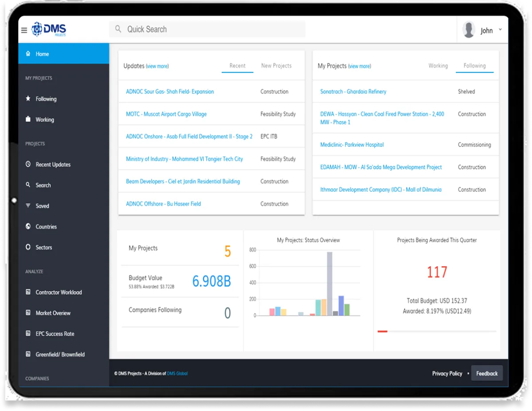Screen dimensions: 532x411
Task: Click the My Projects count 5
Action: click(227, 252)
